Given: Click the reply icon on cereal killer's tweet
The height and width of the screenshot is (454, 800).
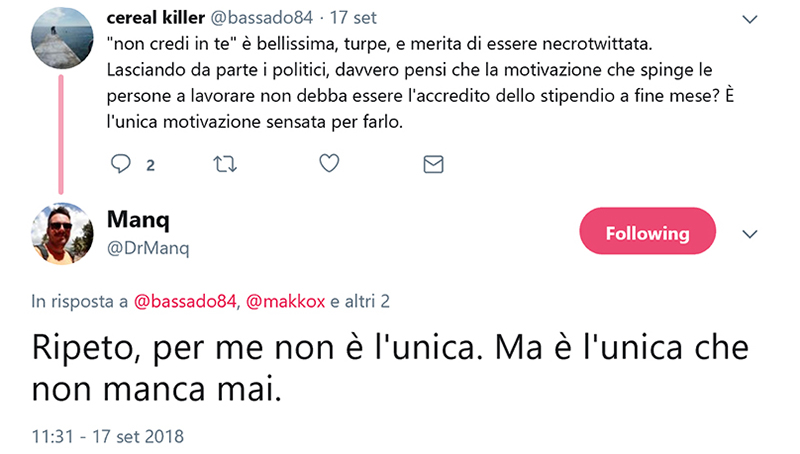Looking at the screenshot, I should pos(121,164).
